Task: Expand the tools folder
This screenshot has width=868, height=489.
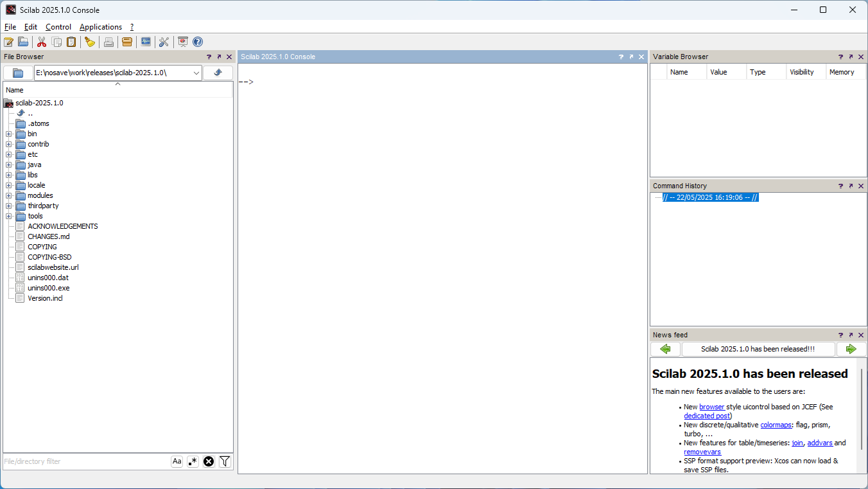Action: [x=9, y=216]
